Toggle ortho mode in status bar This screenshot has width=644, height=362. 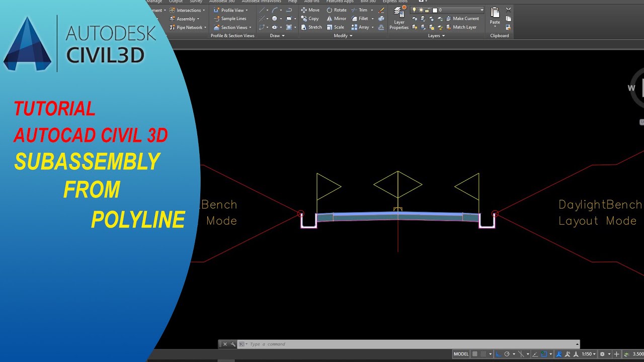pyautogui.click(x=498, y=354)
